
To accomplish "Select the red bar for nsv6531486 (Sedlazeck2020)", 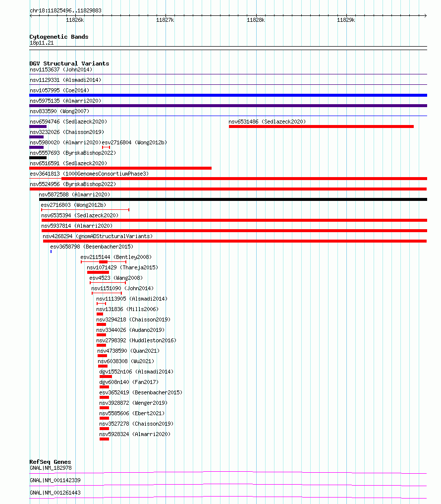I will coord(321,126).
